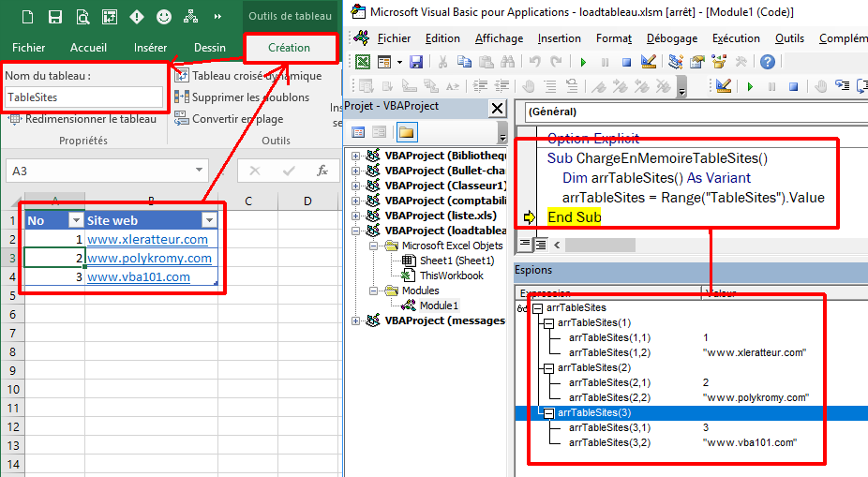868x477 pixels.
Task: Click the Indent icon in Edit toolbar
Action: click(480, 86)
